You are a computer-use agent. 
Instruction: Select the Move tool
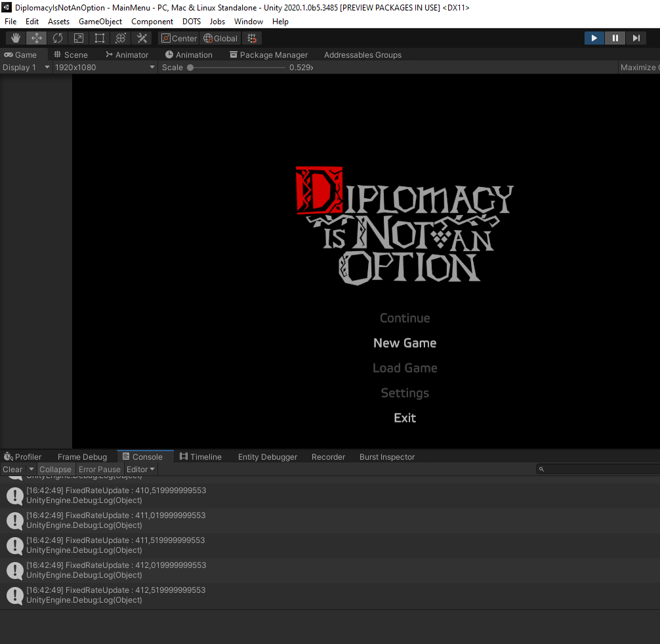tap(37, 38)
